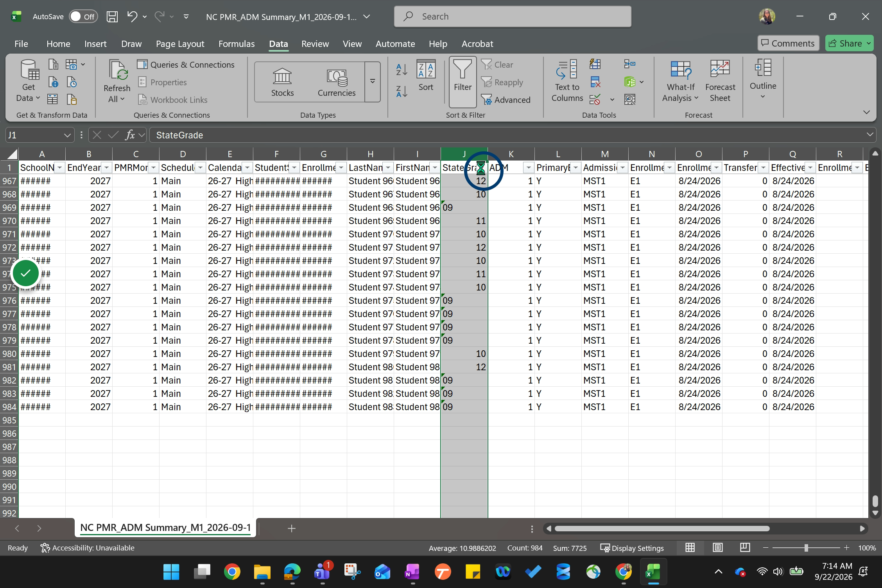Click the Comments button
This screenshot has width=882, height=588.
point(788,43)
